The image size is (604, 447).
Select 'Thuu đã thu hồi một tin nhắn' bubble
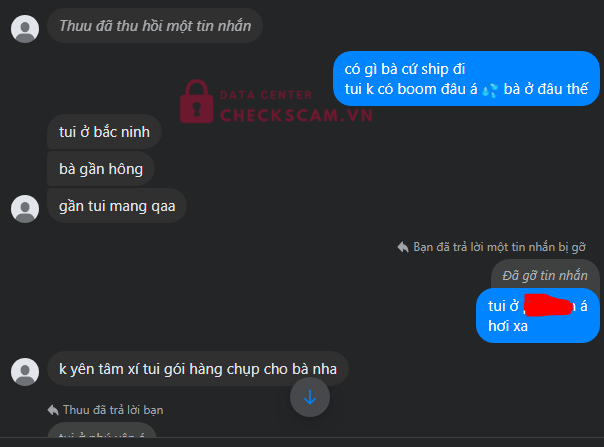tap(155, 26)
